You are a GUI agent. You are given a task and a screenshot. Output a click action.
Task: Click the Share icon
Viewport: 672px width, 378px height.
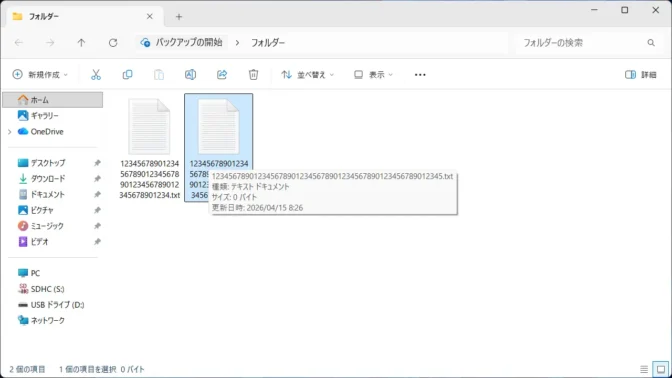[222, 75]
